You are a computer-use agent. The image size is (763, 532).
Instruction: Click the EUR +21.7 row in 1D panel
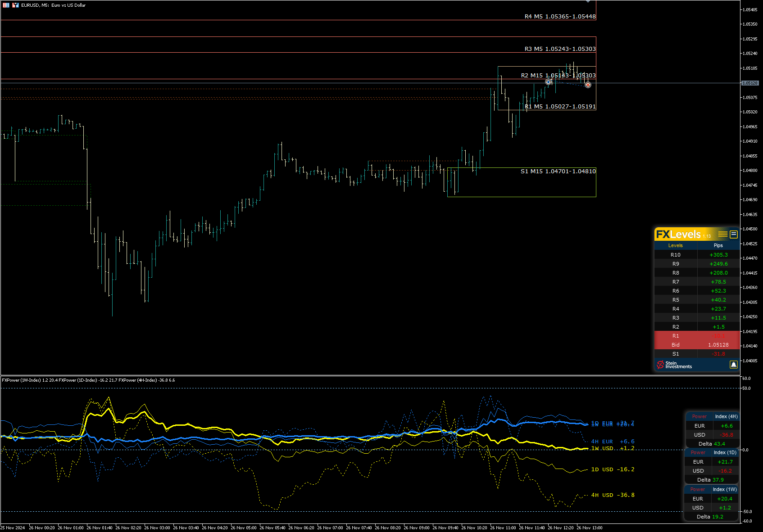tap(712, 462)
